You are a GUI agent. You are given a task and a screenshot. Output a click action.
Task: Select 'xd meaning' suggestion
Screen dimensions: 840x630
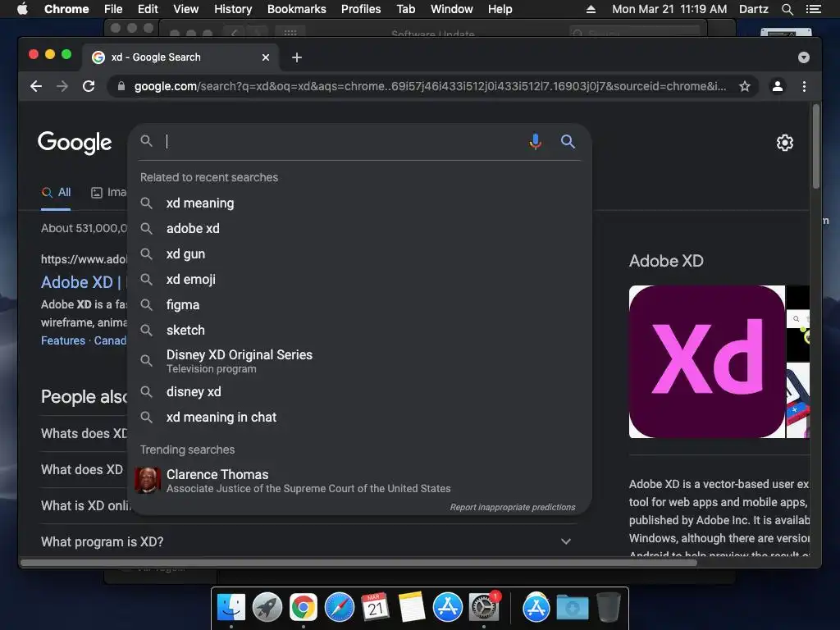coord(360,203)
